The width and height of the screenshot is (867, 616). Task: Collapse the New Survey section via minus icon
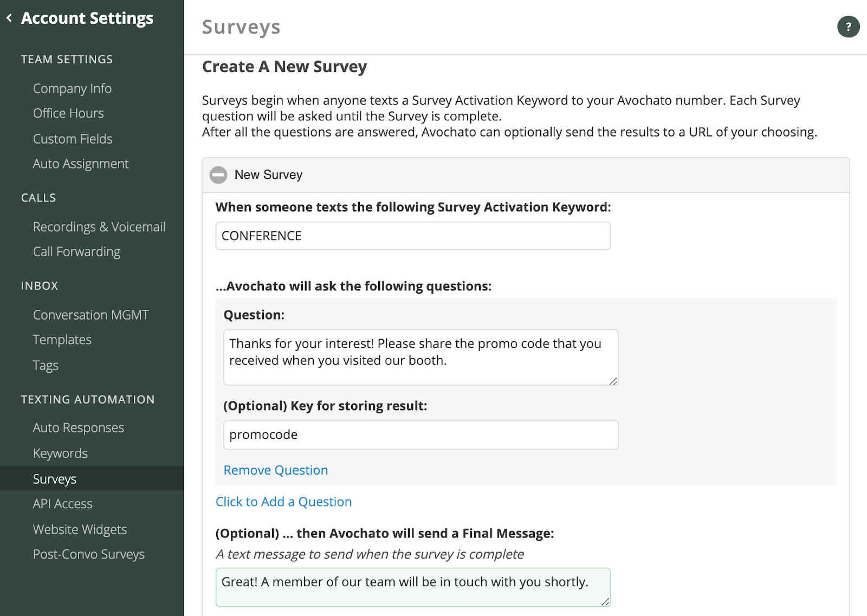(219, 174)
